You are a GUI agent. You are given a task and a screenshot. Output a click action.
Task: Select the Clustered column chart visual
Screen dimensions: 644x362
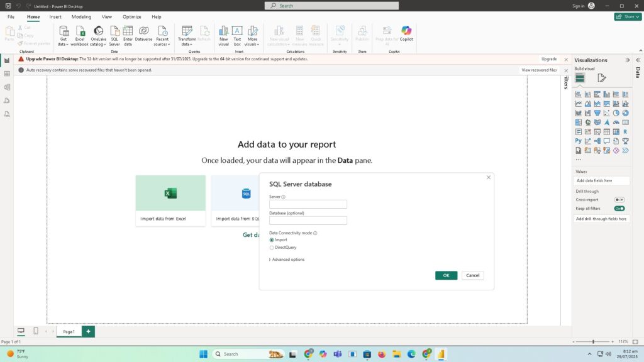[607, 94]
